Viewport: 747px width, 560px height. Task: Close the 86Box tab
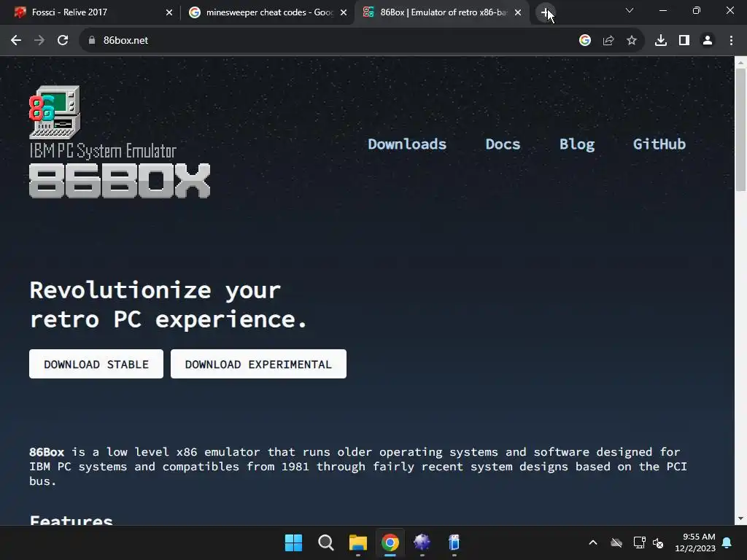click(518, 12)
